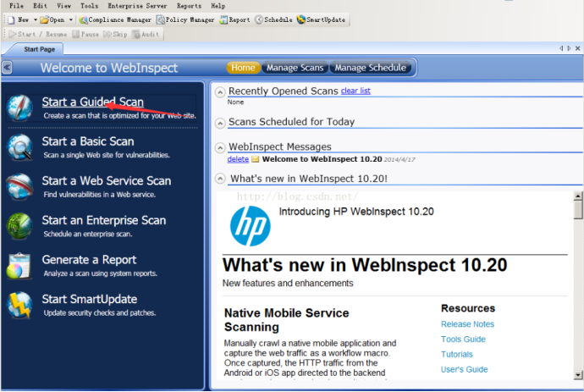
Task: Open the View menu
Action: 64,6
